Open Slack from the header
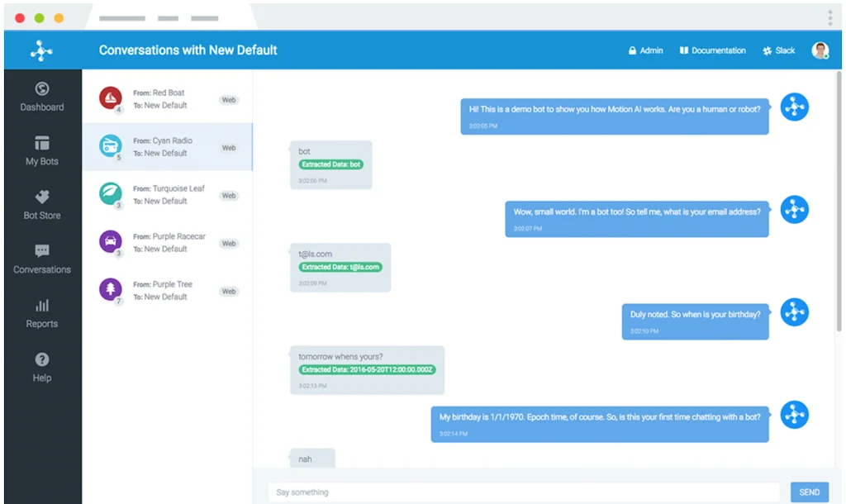This screenshot has width=846, height=504. (777, 50)
